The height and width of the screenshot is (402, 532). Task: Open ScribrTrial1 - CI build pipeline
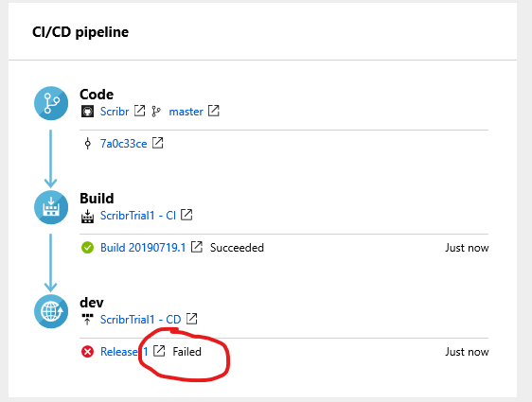pos(138,216)
